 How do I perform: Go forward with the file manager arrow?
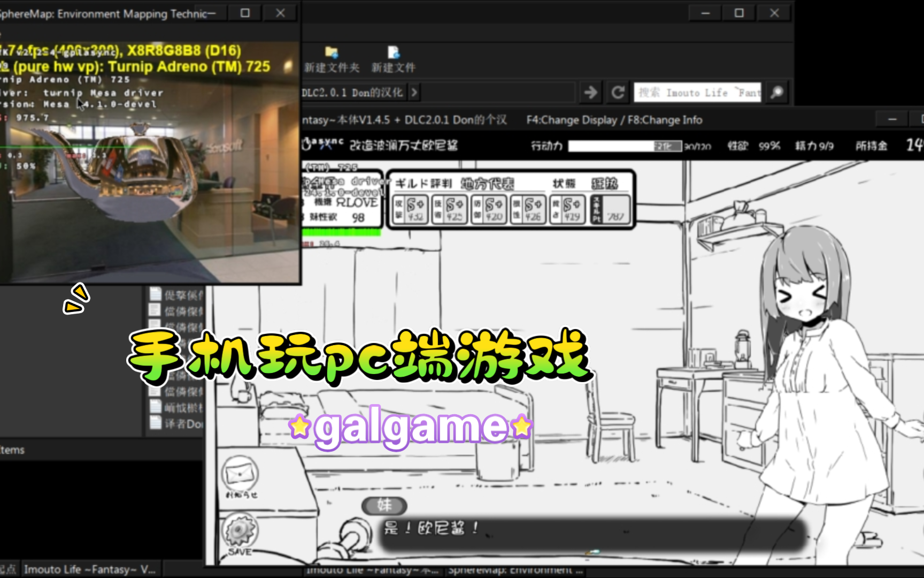click(591, 93)
